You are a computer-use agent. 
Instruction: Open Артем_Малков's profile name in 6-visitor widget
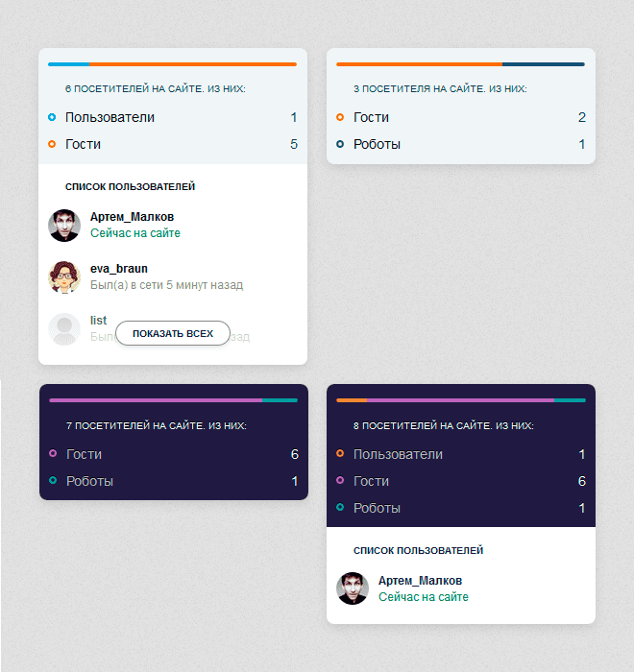coord(132,217)
